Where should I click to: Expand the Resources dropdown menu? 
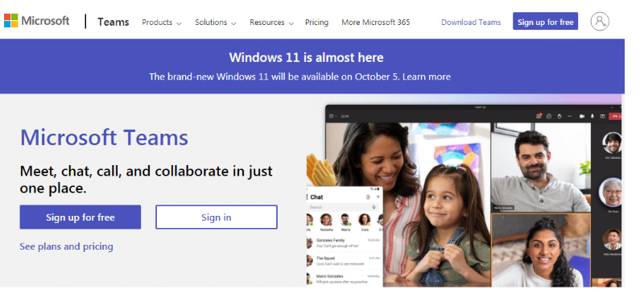click(x=271, y=23)
